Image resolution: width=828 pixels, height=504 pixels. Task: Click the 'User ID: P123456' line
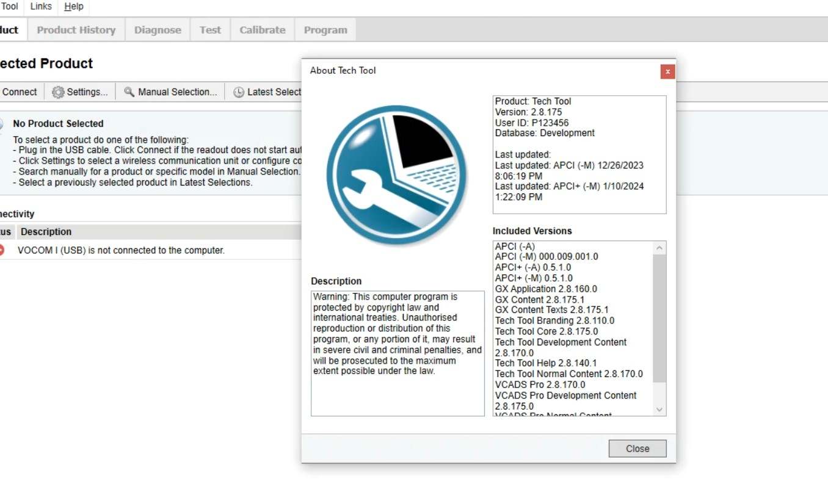coord(531,123)
